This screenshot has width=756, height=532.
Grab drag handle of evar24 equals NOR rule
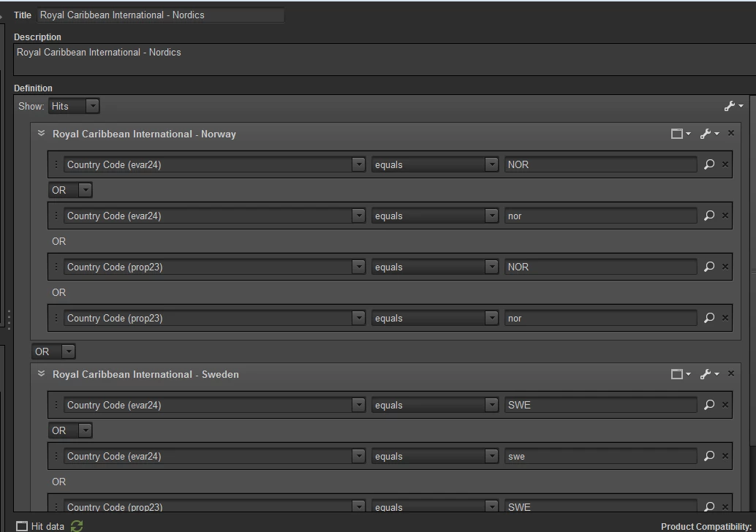(56, 164)
